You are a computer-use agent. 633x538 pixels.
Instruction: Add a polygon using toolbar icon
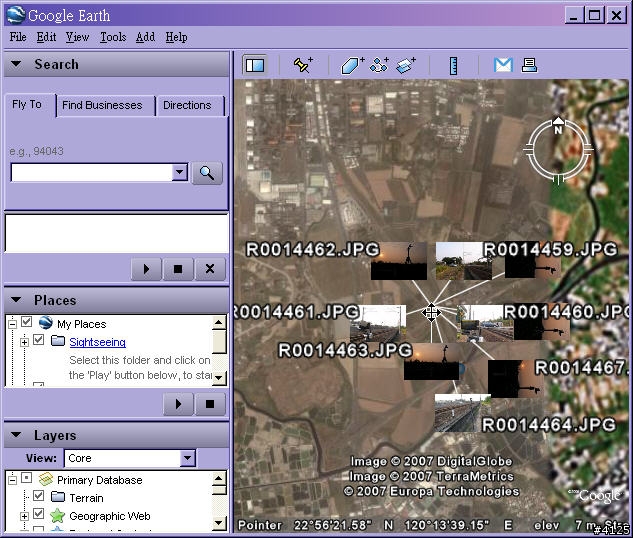coord(352,65)
